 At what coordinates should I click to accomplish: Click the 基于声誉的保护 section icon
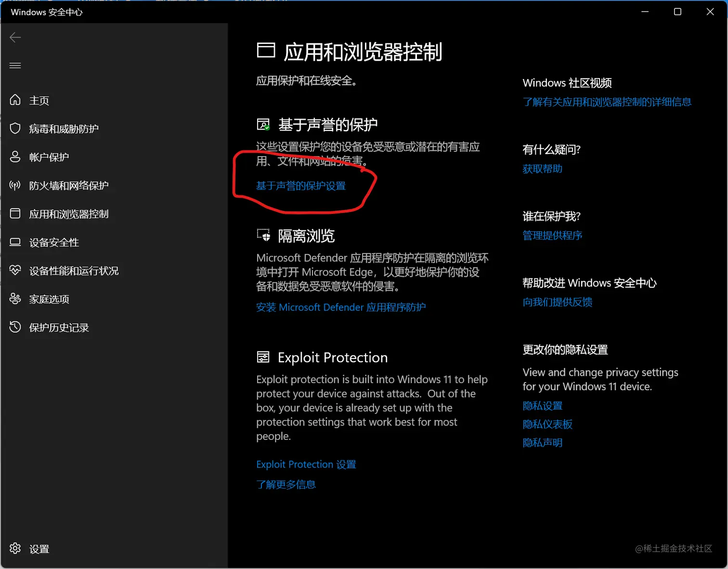pos(263,125)
